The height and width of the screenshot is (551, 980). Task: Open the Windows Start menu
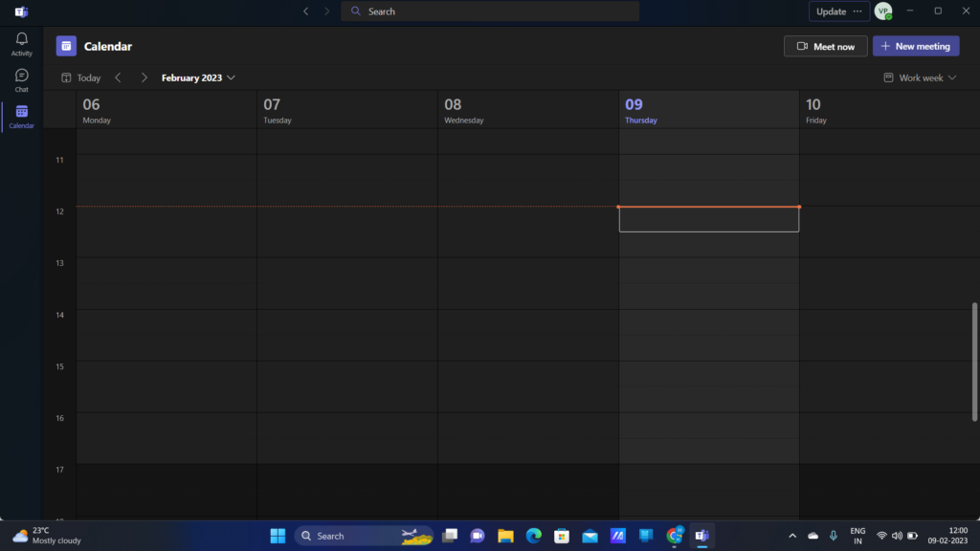click(278, 536)
